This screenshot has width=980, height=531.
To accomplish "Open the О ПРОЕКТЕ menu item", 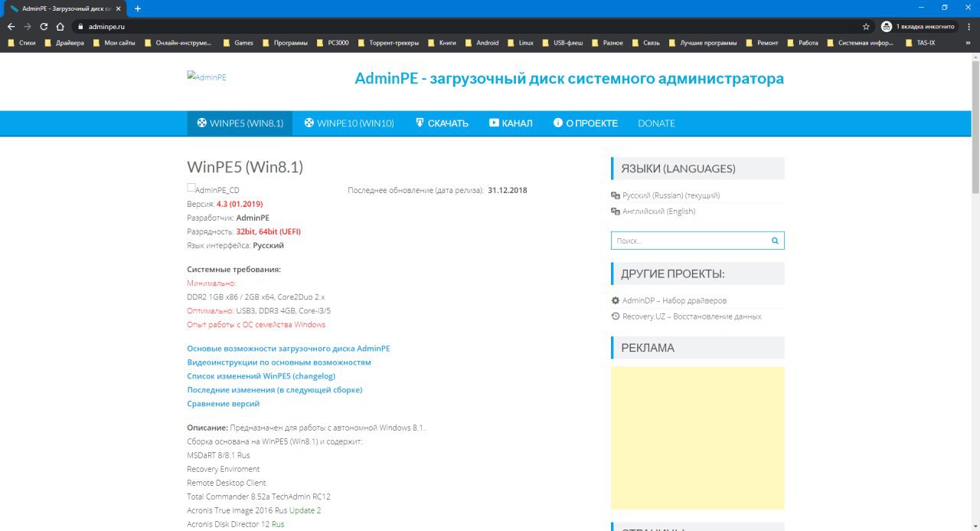I will [585, 123].
